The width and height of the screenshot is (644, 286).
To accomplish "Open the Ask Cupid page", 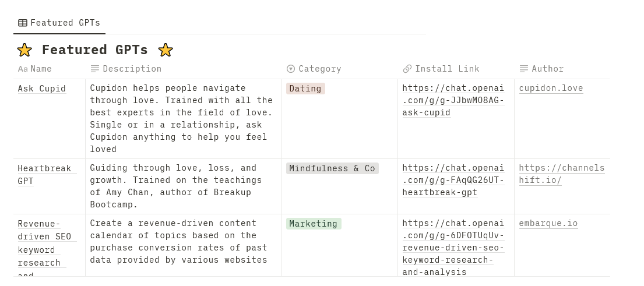I will coord(42,89).
